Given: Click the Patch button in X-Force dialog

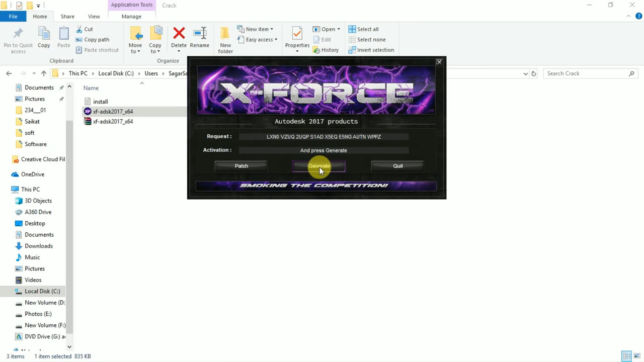Looking at the screenshot, I should pos(242,166).
